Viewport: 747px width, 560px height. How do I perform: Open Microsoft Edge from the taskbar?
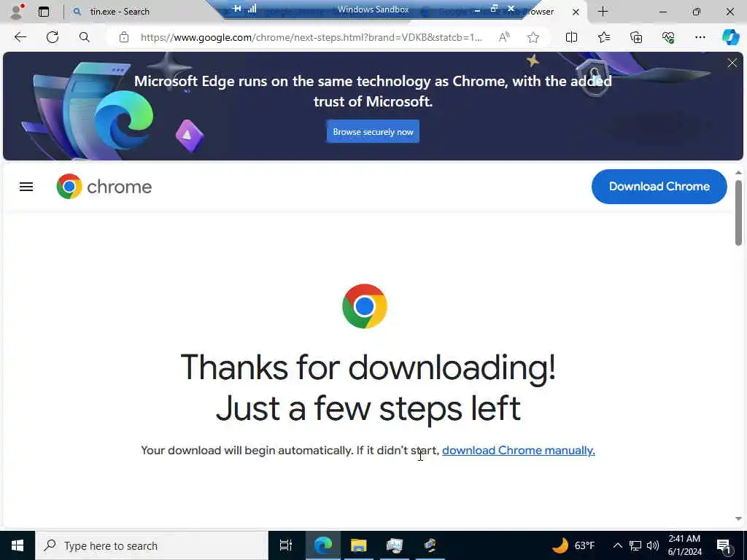pos(322,545)
